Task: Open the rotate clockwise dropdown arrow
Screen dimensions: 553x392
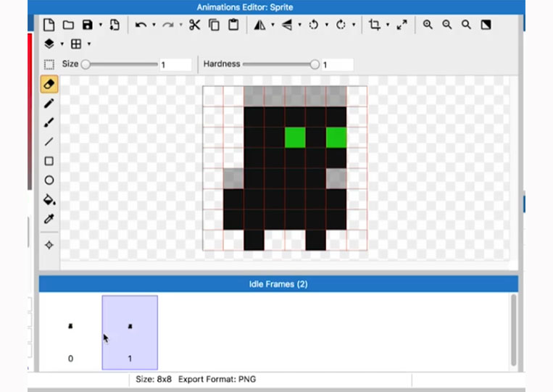Action: 354,25
